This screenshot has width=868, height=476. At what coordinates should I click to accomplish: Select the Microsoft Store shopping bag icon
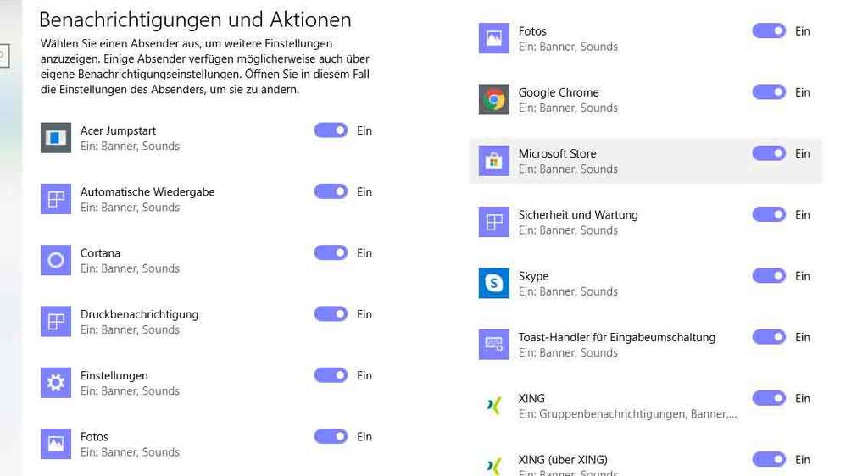click(494, 161)
